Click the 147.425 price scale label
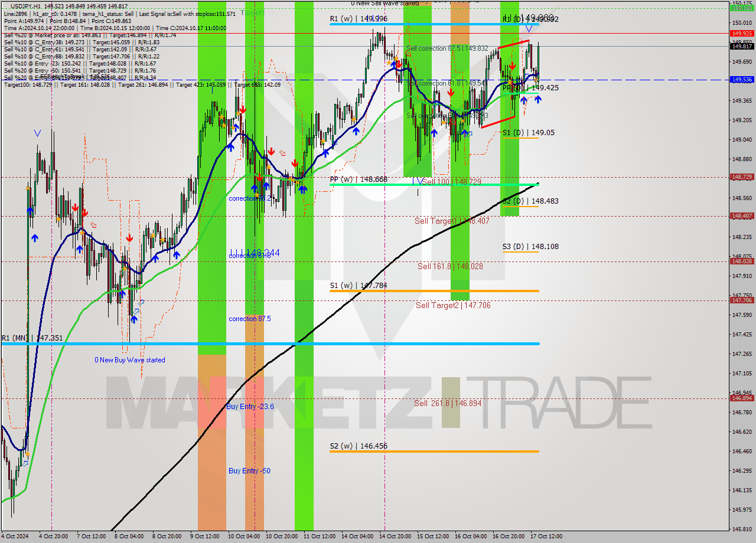 [x=742, y=334]
